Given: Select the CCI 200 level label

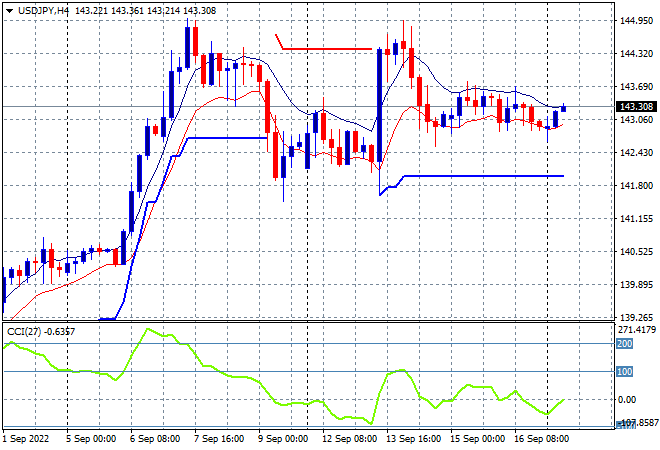Looking at the screenshot, I should point(625,344).
